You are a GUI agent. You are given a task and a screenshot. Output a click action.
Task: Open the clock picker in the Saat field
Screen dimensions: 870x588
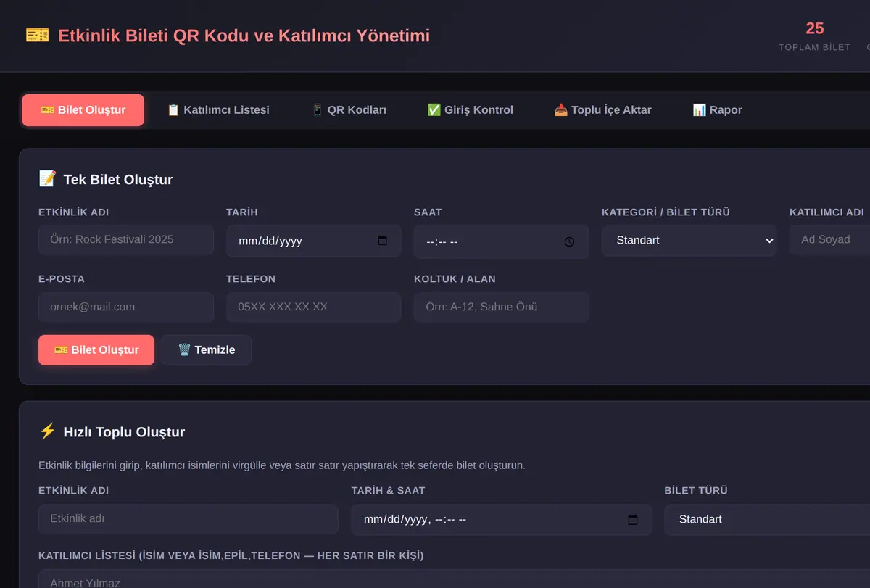(x=569, y=241)
